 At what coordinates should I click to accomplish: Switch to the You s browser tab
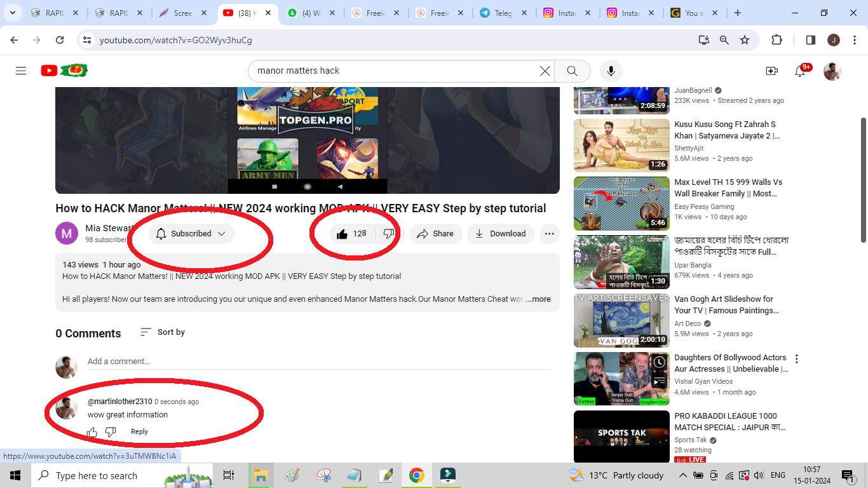coord(695,13)
